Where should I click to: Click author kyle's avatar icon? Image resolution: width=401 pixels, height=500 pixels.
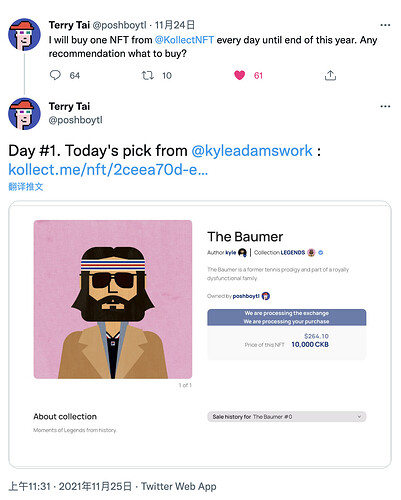pos(242,253)
